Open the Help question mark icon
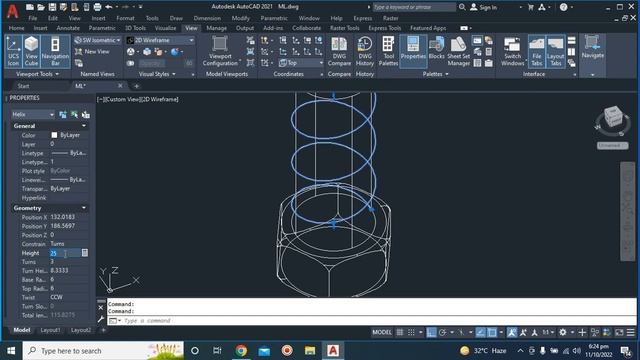640x360 pixels. 563,7
